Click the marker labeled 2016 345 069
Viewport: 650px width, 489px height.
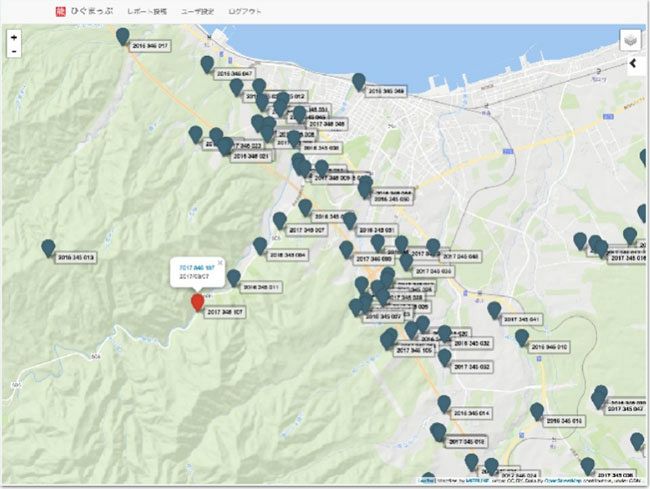[358, 82]
